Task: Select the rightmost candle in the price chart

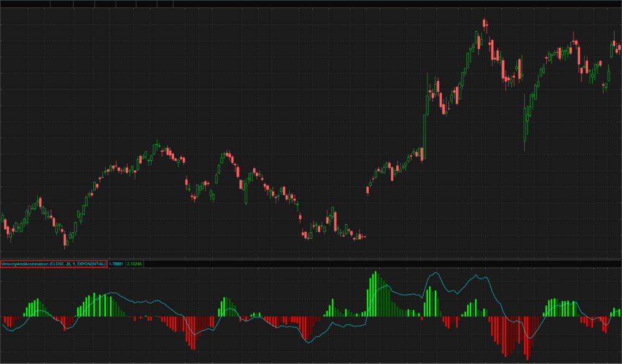Action: tap(619, 48)
